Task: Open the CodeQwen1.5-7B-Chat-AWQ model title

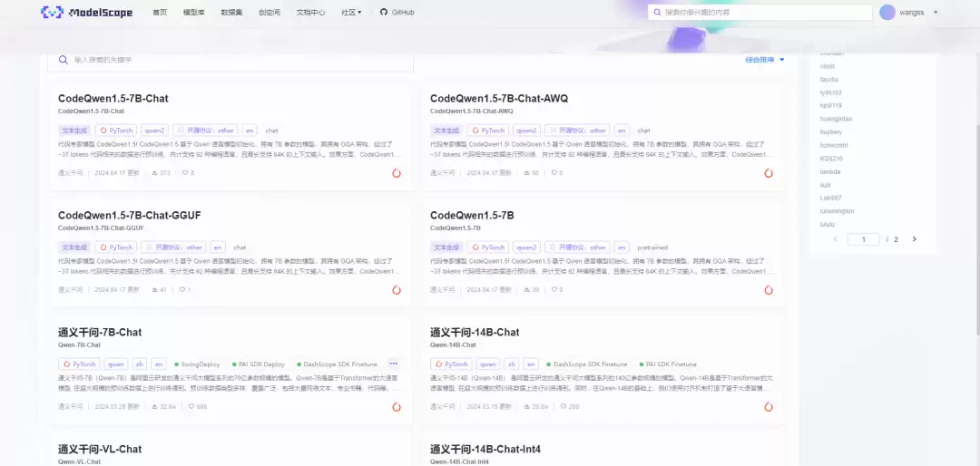Action: [x=499, y=99]
